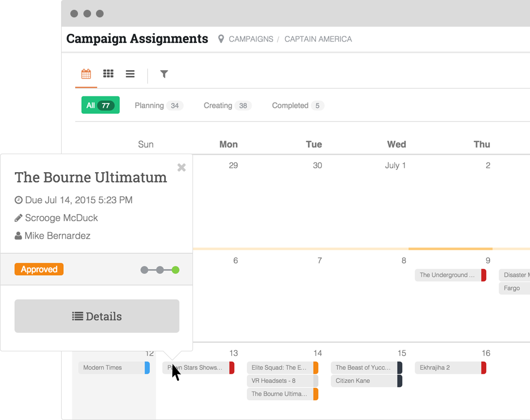Image resolution: width=530 pixels, height=420 pixels.
Task: Open the Modern Times calendar event
Action: [x=112, y=368]
